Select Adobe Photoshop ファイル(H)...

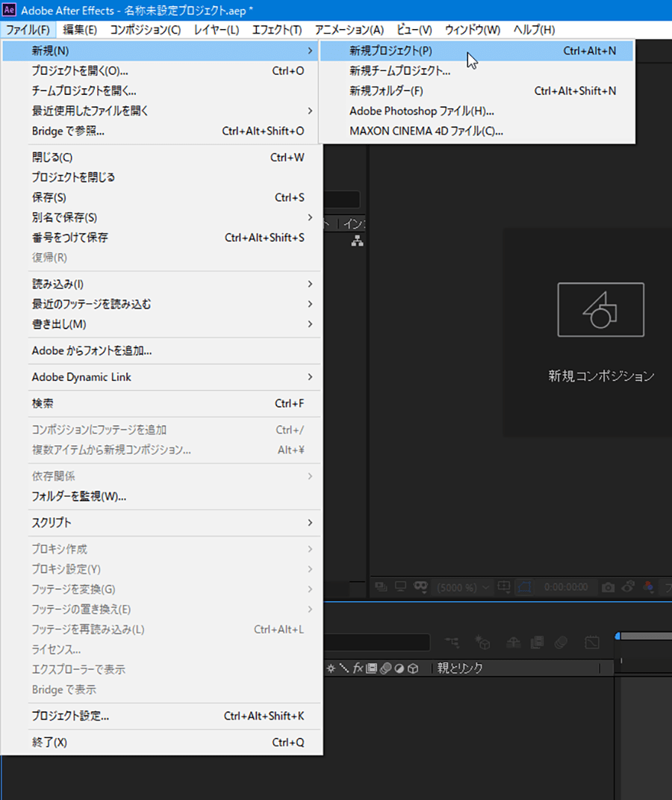tap(476, 111)
